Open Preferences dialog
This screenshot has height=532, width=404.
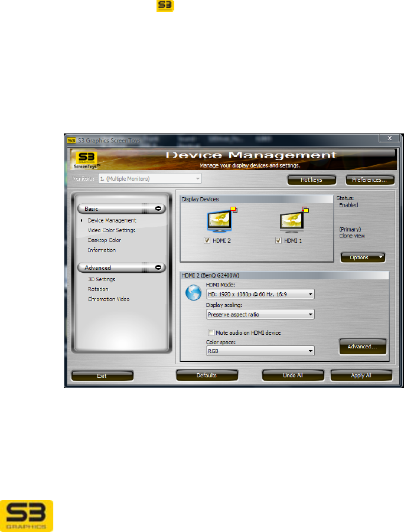(x=370, y=180)
